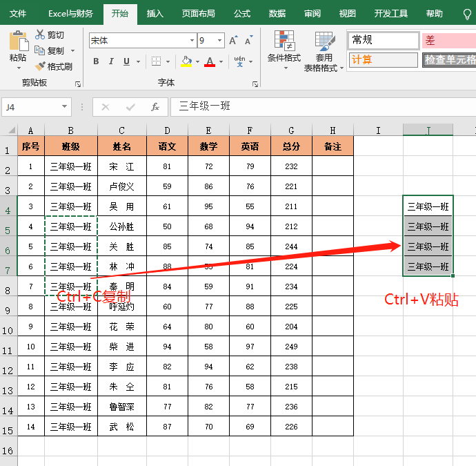Open the borders dropdown arrow
476x466 pixels.
[x=168, y=61]
